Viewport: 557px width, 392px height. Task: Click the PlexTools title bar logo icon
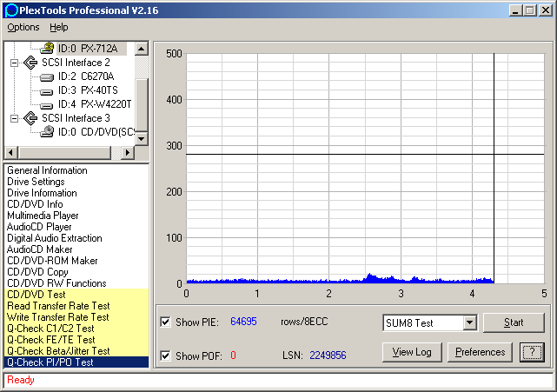11,10
